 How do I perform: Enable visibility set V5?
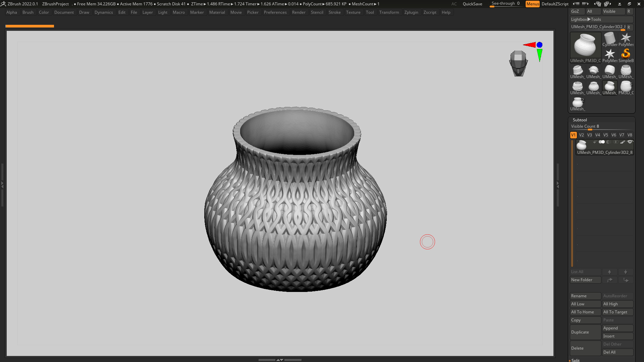coord(605,135)
